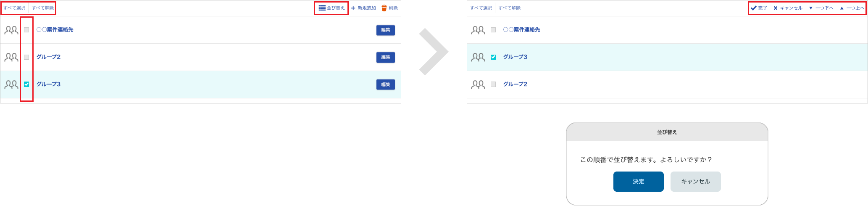Open グループ2 link in right panel
The height and width of the screenshot is (206, 868).
(x=516, y=85)
